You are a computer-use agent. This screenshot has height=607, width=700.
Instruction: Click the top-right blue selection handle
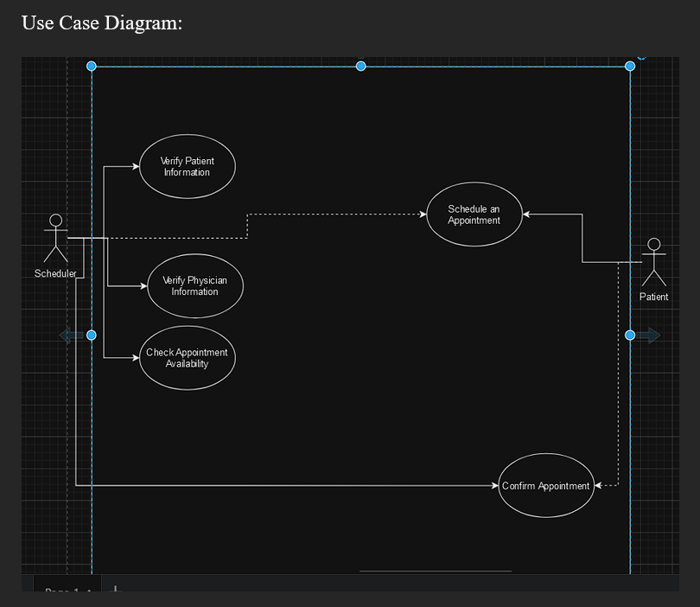point(629,66)
